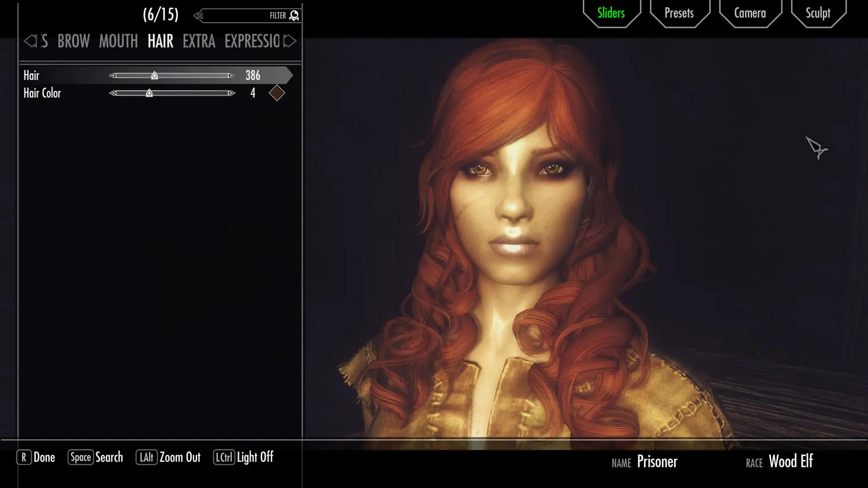Viewport: 868px width, 488px height.
Task: Click the EXTRA category tab
Action: 199,41
